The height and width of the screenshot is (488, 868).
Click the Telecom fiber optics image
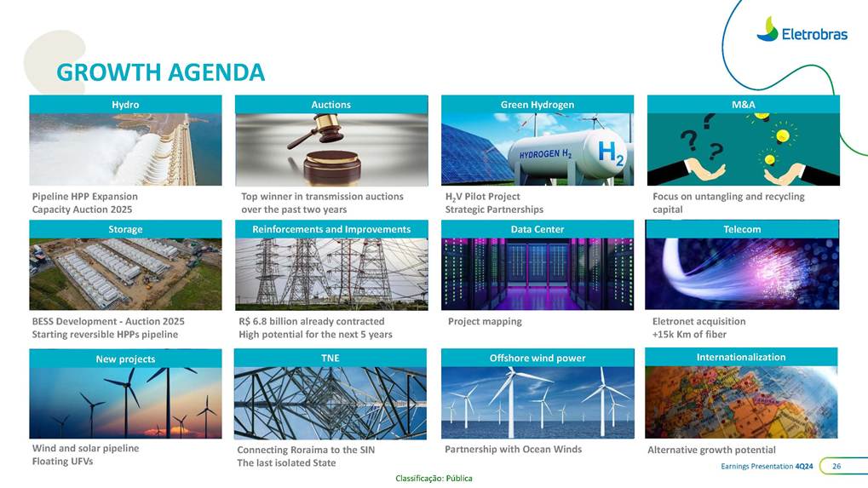743,273
